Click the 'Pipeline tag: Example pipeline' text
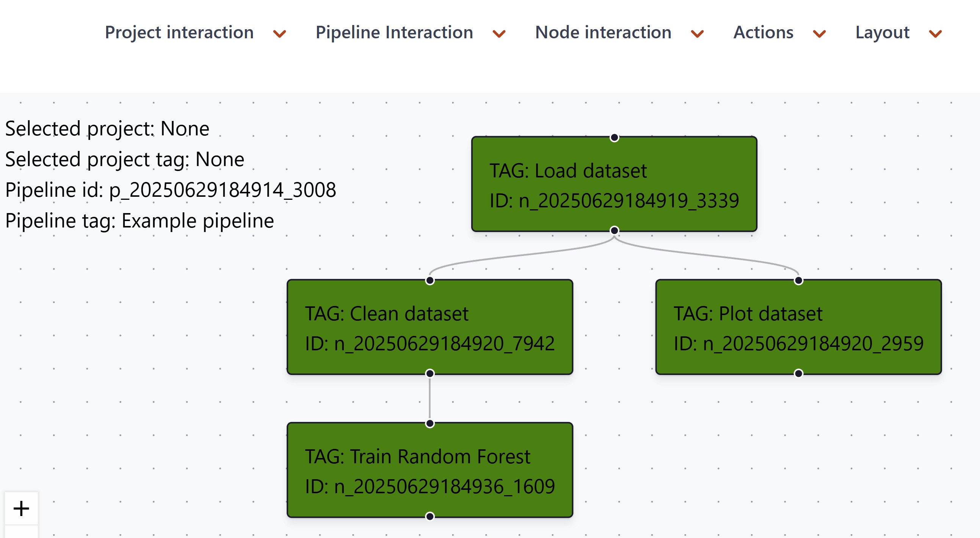 140,221
